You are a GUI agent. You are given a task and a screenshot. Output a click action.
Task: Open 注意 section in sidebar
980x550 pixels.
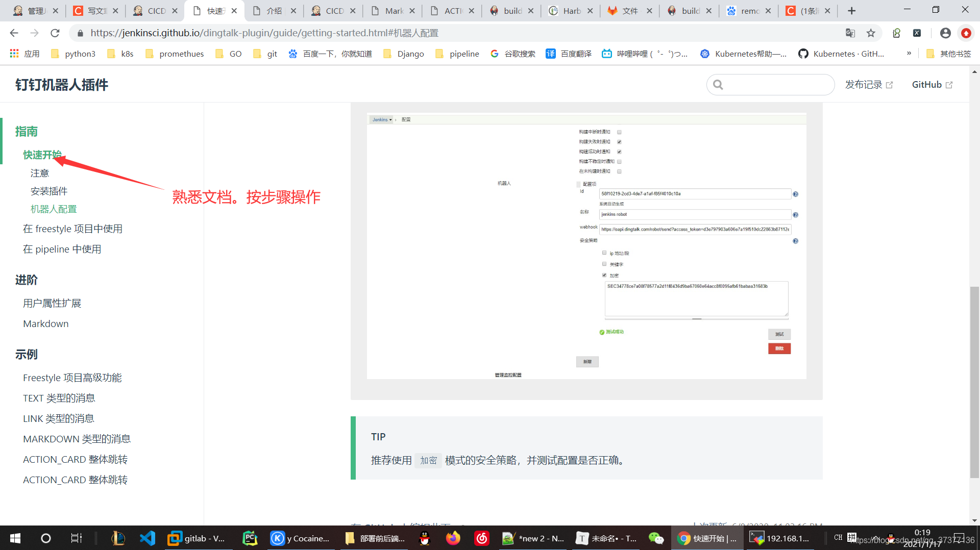[x=40, y=173]
